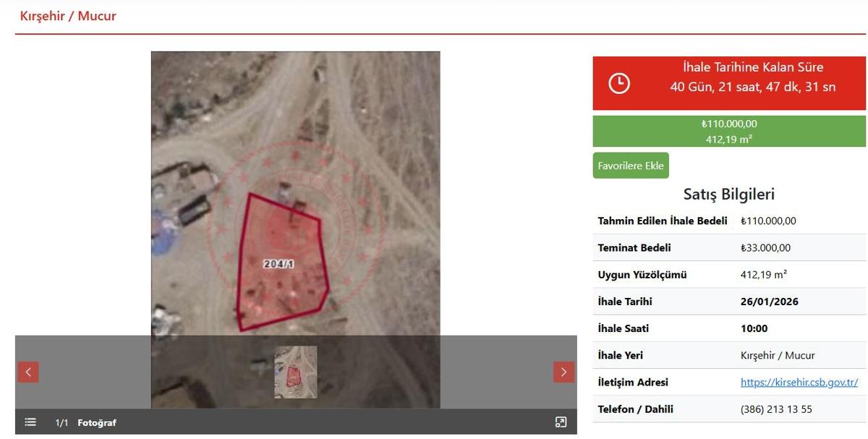Toggle the thumbnail list icon in gallery bar
The width and height of the screenshot is (868, 439).
pyautogui.click(x=30, y=422)
